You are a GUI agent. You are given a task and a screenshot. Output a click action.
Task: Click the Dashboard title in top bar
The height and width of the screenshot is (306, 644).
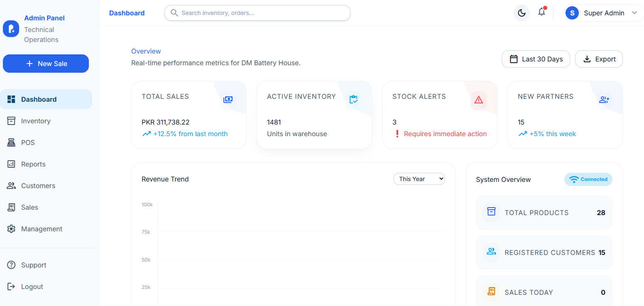127,13
